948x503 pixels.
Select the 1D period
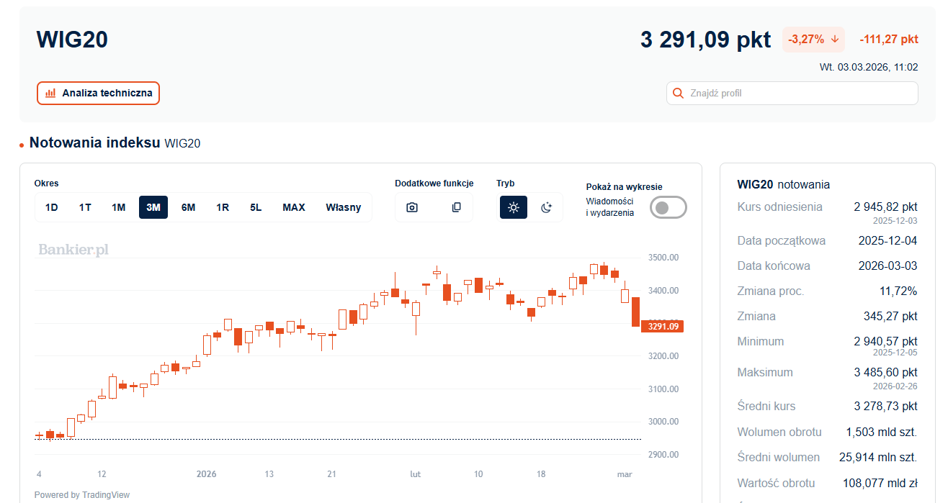[51, 207]
